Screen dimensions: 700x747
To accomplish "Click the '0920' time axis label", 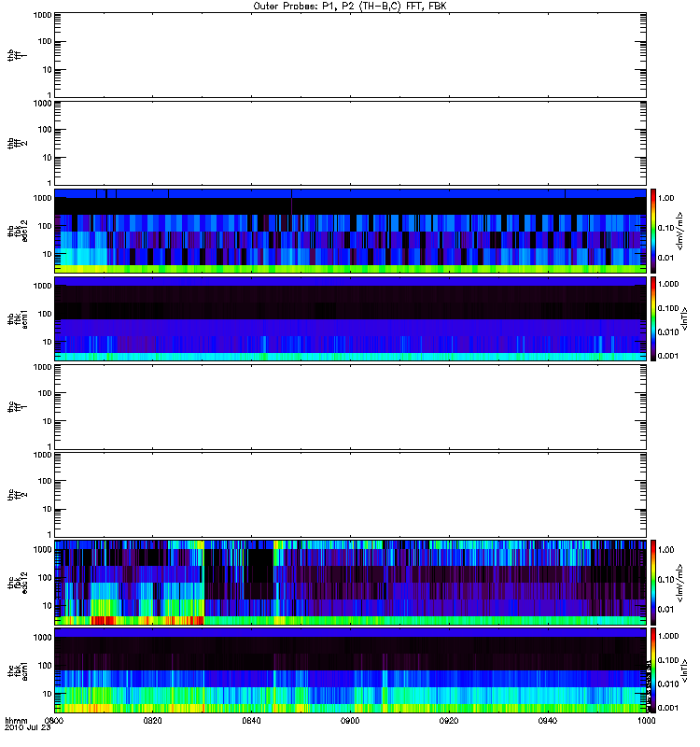I will [x=449, y=720].
